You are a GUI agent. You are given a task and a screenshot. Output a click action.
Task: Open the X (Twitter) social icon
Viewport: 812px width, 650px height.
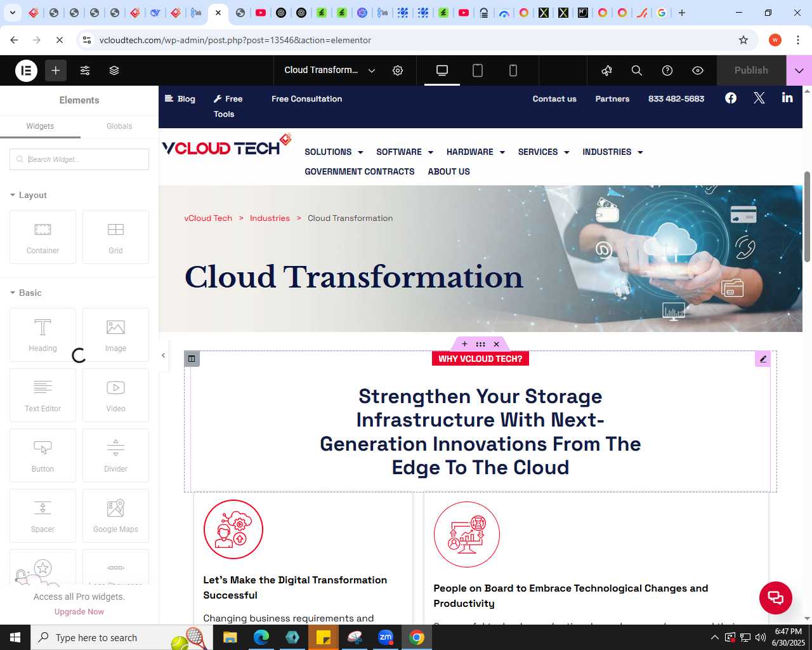pyautogui.click(x=759, y=98)
